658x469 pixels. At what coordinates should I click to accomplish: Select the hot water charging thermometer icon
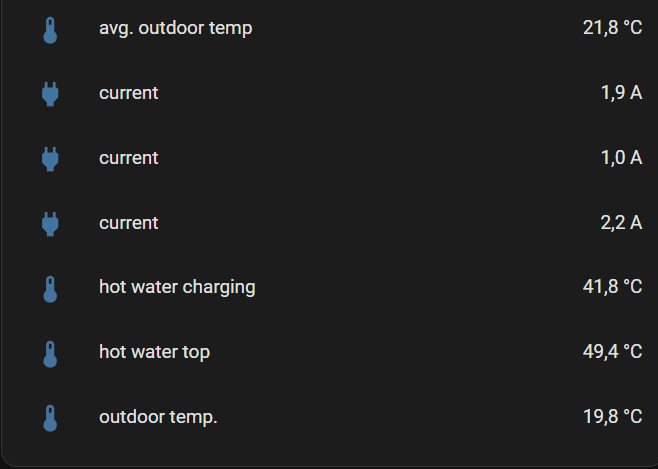pos(50,289)
